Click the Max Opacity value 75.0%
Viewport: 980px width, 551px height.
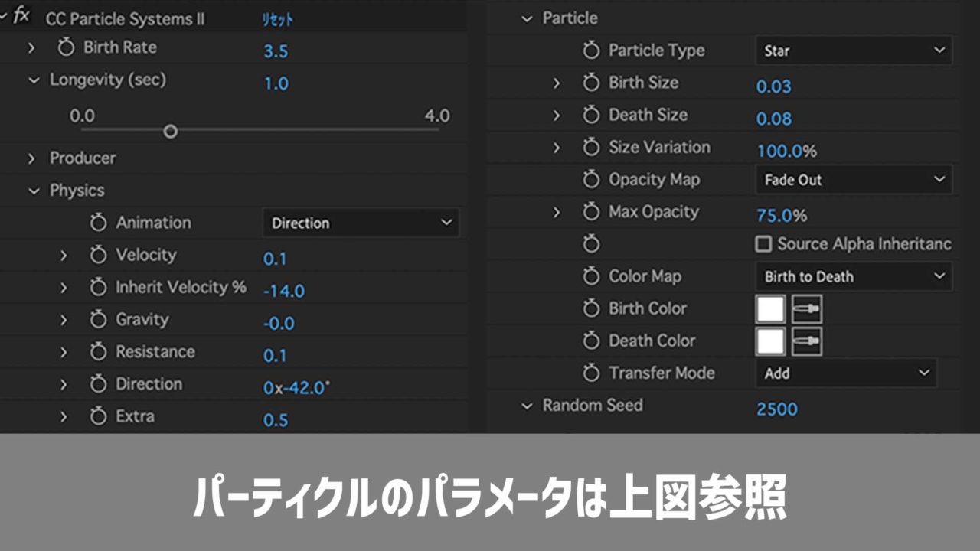(782, 216)
